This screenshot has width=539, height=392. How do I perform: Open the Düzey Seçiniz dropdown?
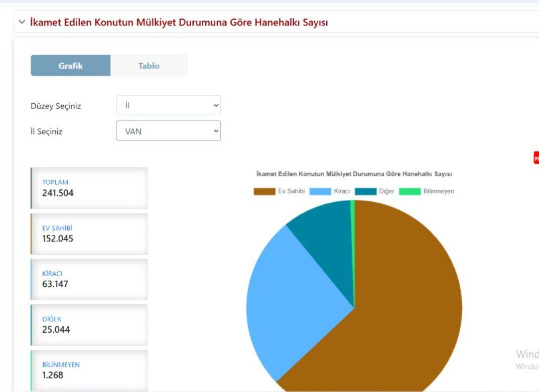coord(169,105)
